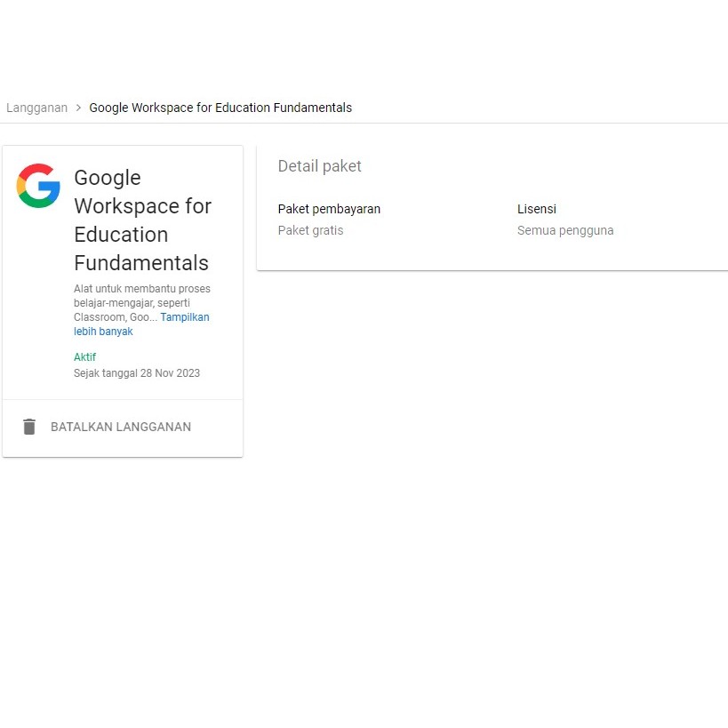The image size is (728, 728).
Task: Click the subscription title in the card
Action: 142,220
